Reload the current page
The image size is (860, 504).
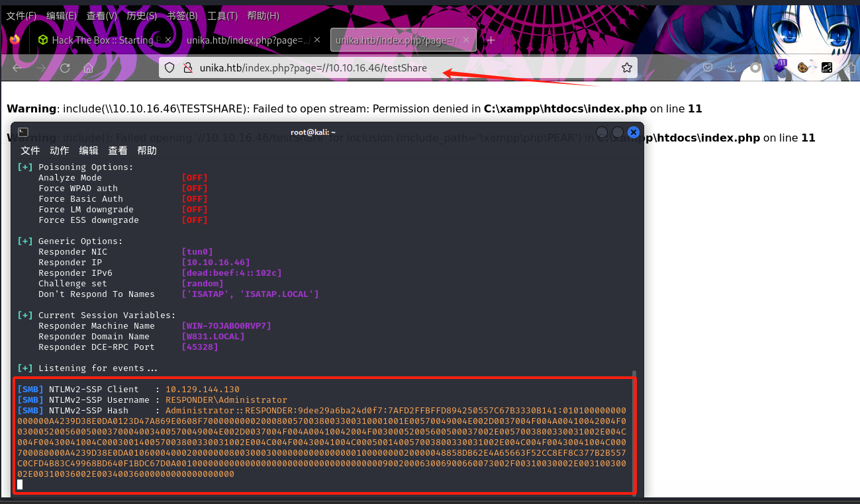coord(65,67)
